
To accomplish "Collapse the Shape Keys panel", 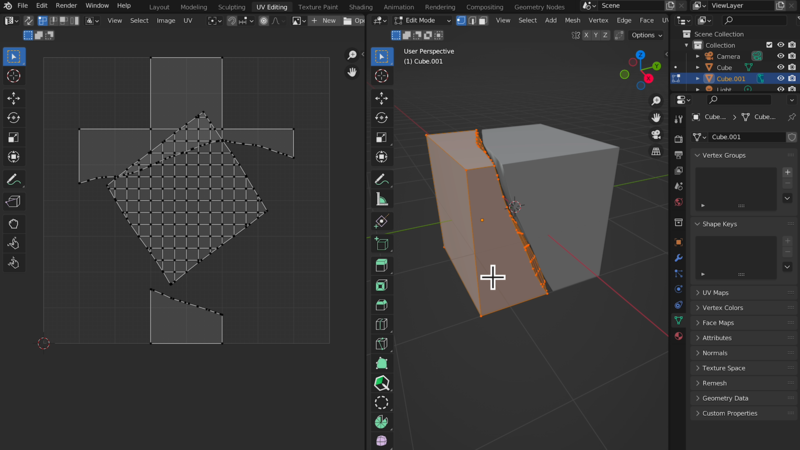I will coord(743,224).
